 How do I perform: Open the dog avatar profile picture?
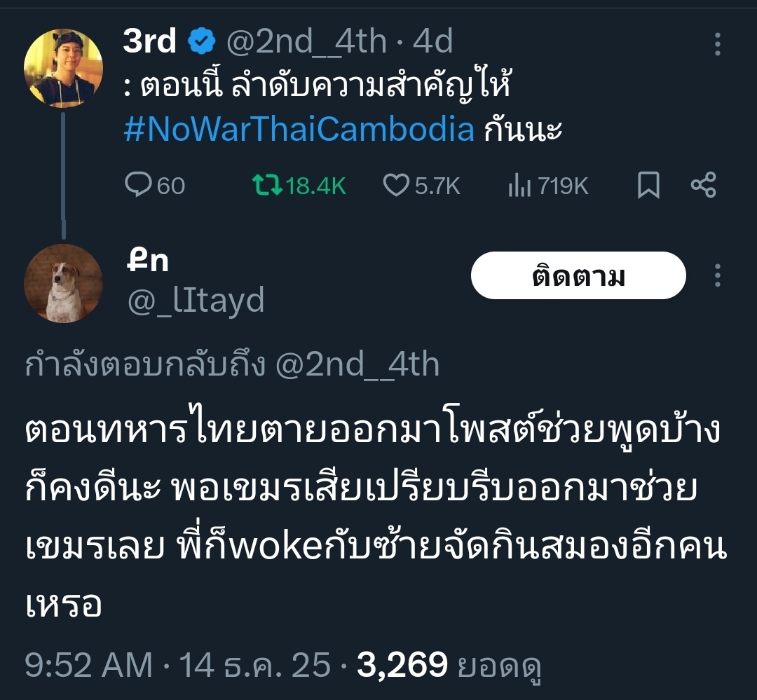tap(63, 284)
